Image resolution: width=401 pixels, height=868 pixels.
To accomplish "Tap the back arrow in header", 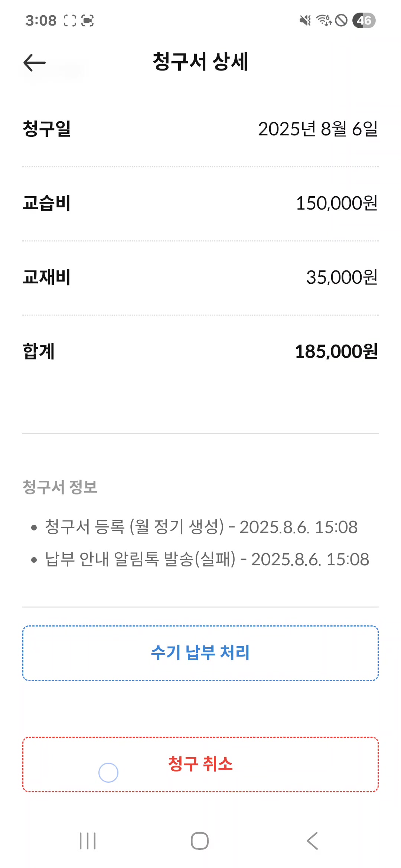I will (35, 62).
